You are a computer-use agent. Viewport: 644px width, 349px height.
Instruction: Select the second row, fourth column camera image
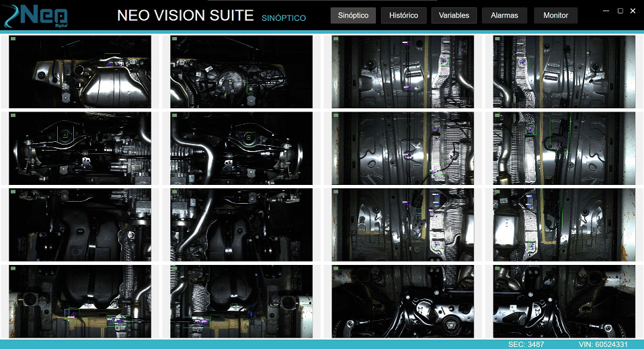tap(564, 148)
